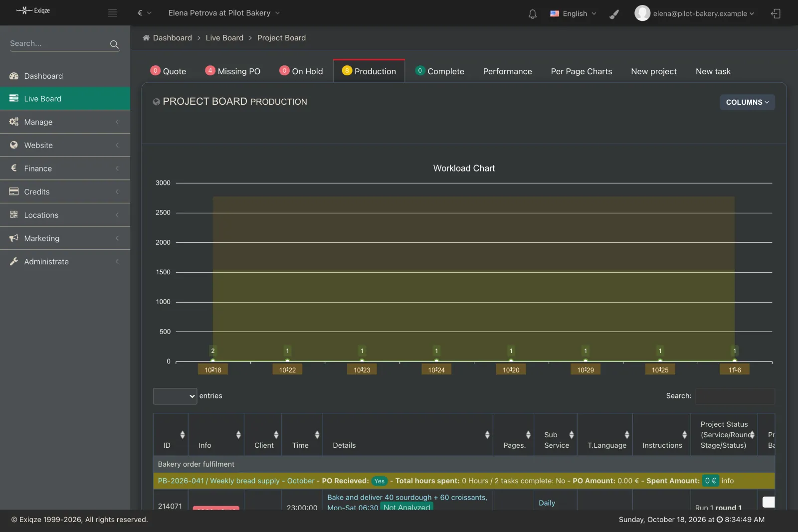Viewport: 798px width, 532px height.
Task: Click the table Search input
Action: click(735, 396)
